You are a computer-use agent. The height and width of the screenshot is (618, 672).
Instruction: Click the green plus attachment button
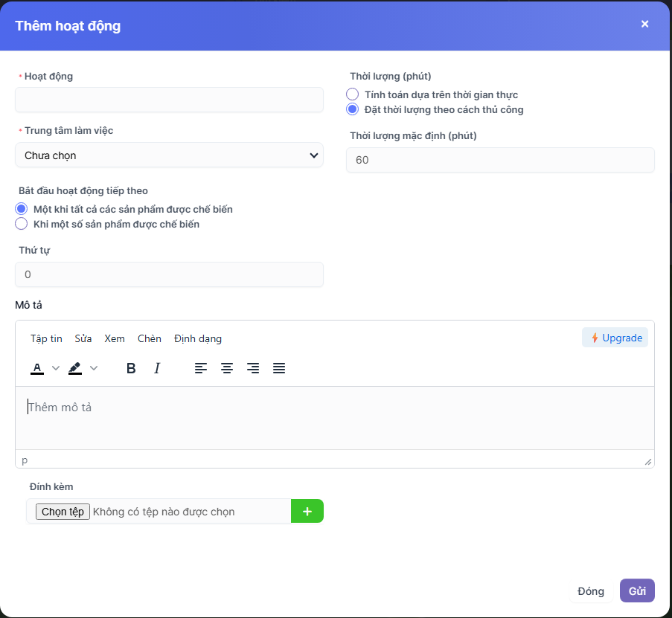tap(307, 511)
